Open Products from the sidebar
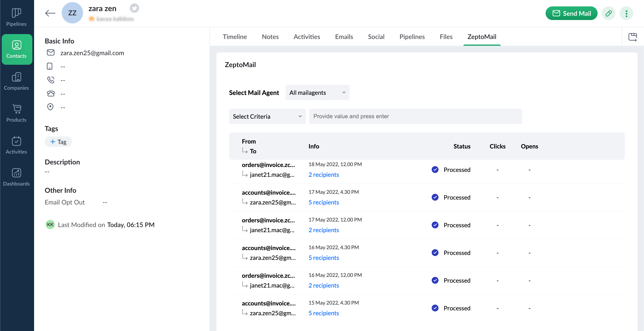The height and width of the screenshot is (331, 644). tap(16, 113)
